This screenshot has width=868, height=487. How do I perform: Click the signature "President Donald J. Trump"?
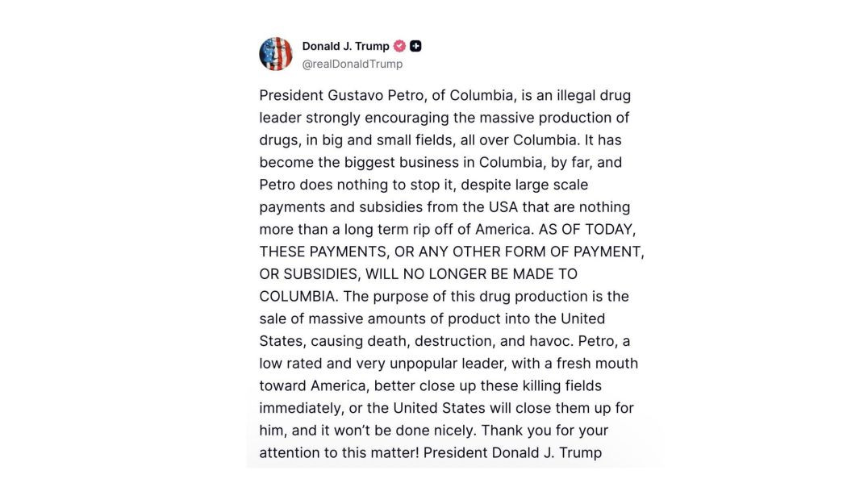(x=512, y=452)
